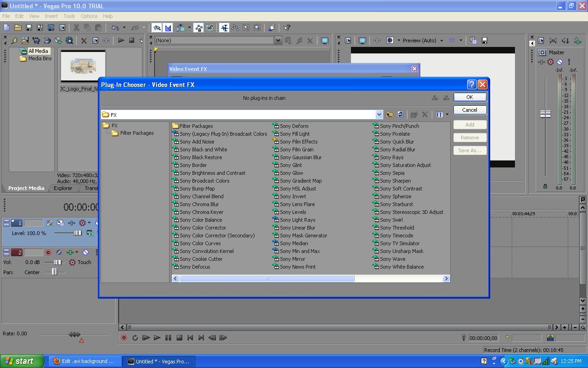Click Remove Selected Media red X icon
588x368 pixels.
coord(84,40)
